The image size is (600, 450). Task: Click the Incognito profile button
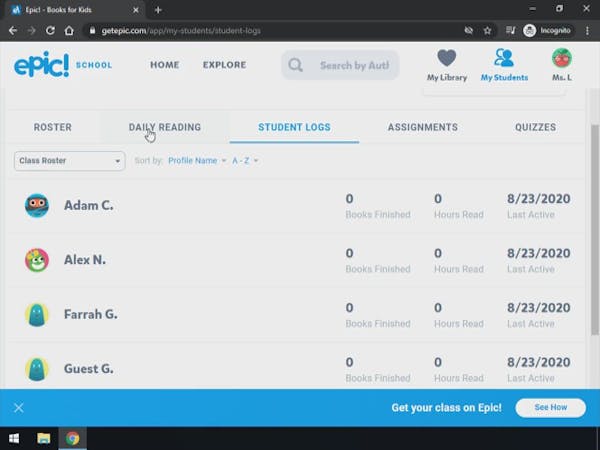point(547,31)
